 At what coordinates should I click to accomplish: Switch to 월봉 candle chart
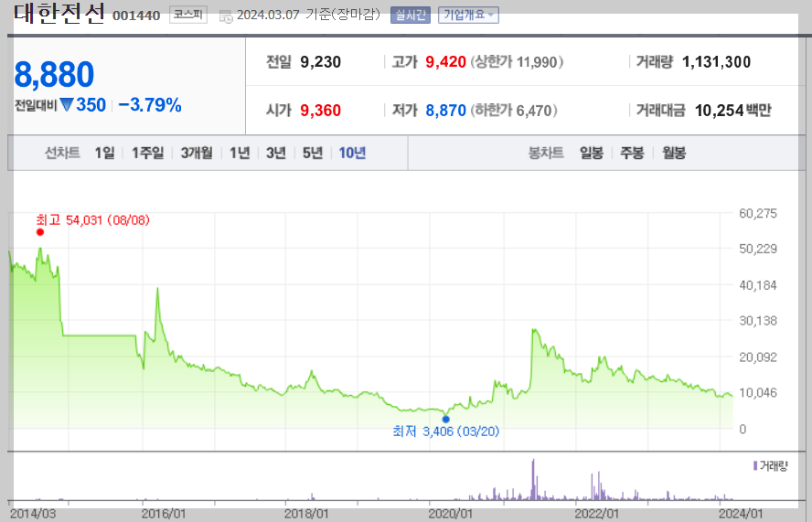coord(674,153)
